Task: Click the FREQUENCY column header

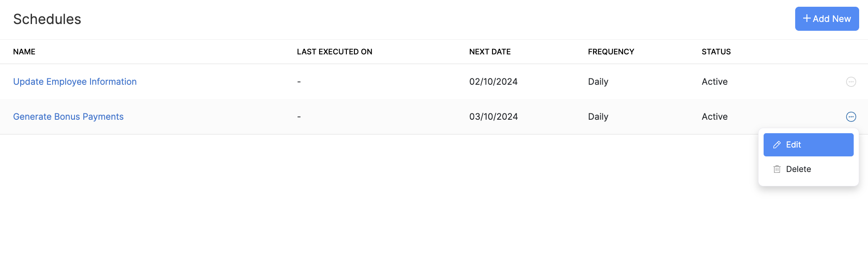Action: 611,52
